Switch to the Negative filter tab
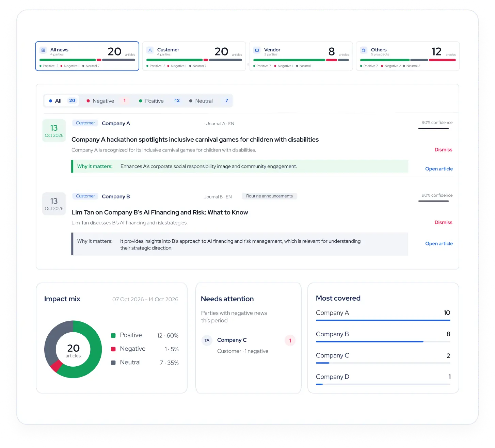This screenshot has width=495, height=448. point(107,101)
